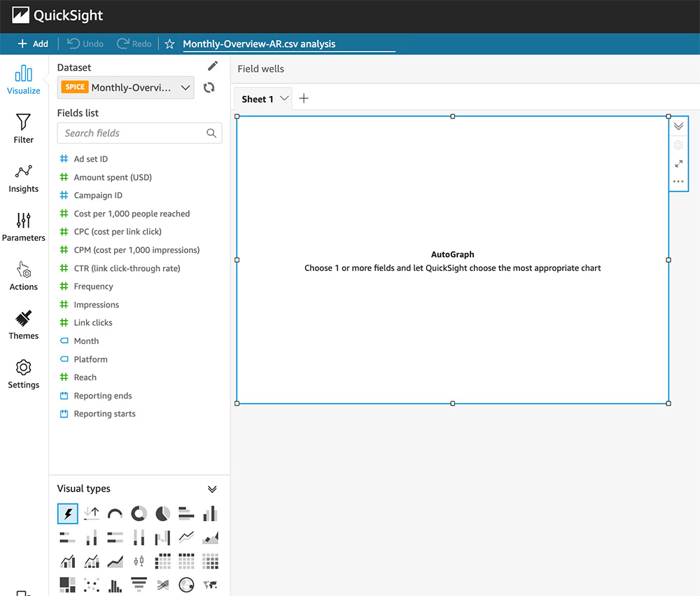Select the donut chart visual type
Viewport: 700px width, 596px height.
click(139, 514)
